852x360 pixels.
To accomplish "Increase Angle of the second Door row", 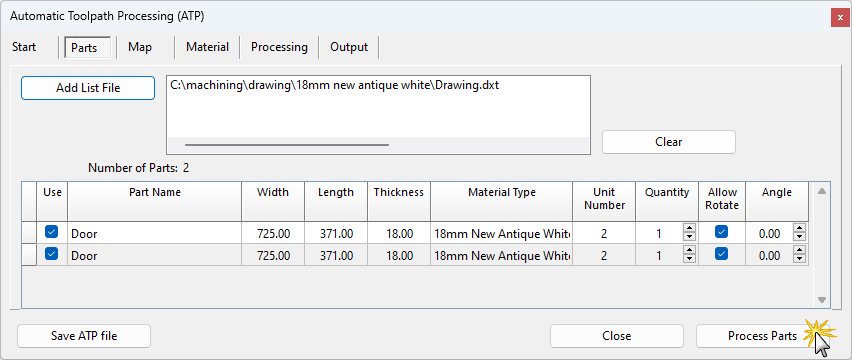I will 799,251.
